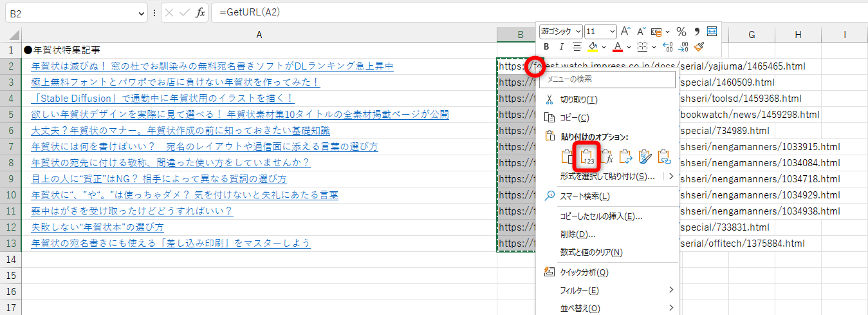
Task: Apply borders using the mini toolbar icon
Action: pos(642,47)
